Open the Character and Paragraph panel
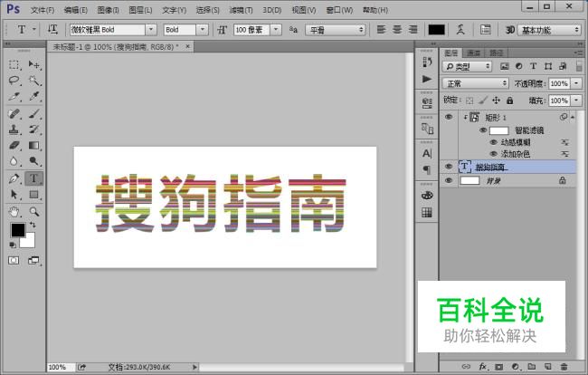The width and height of the screenshot is (588, 375). click(486, 29)
